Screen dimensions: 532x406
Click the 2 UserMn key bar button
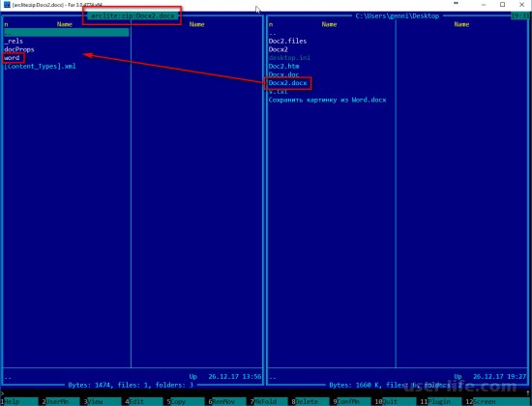[61, 401]
